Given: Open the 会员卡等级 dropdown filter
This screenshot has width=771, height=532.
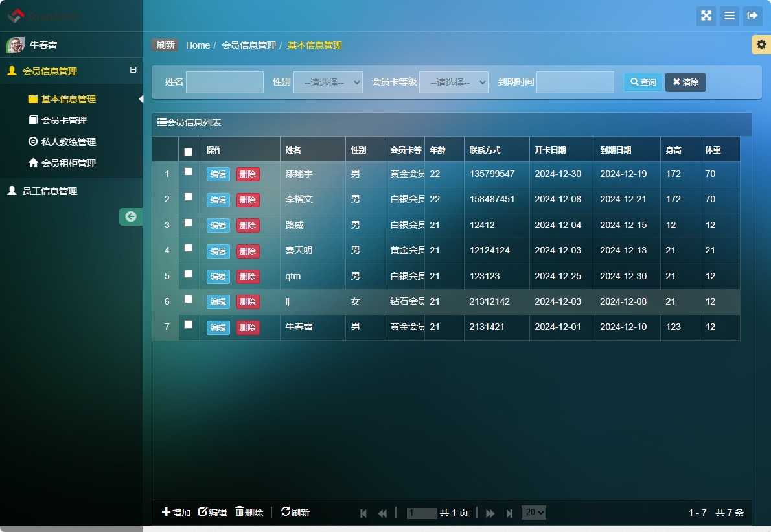Looking at the screenshot, I should click(x=454, y=82).
